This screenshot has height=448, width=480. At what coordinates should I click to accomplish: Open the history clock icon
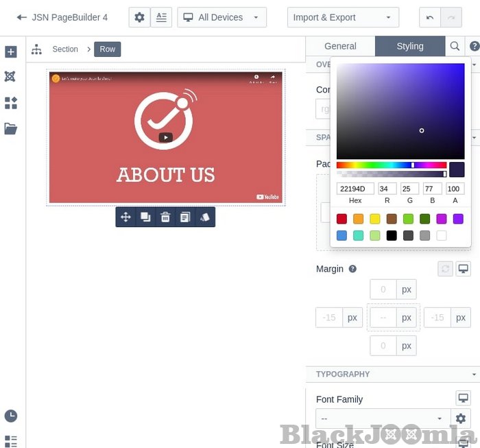(10, 416)
